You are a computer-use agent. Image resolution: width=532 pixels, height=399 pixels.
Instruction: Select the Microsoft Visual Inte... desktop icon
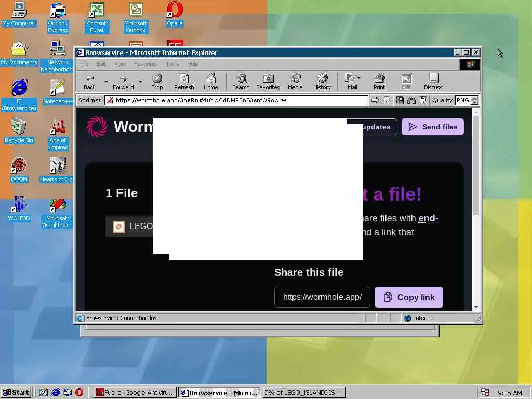pyautogui.click(x=57, y=212)
